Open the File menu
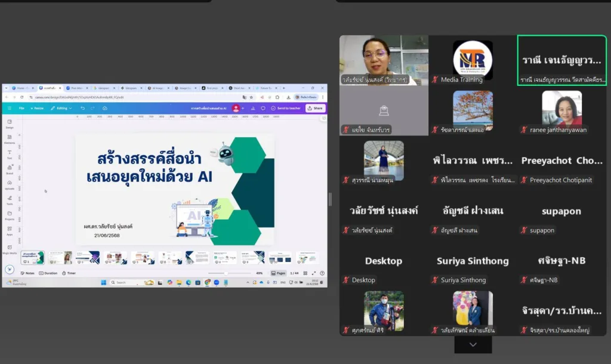Screen dimensions: 611x364 (x=21, y=108)
